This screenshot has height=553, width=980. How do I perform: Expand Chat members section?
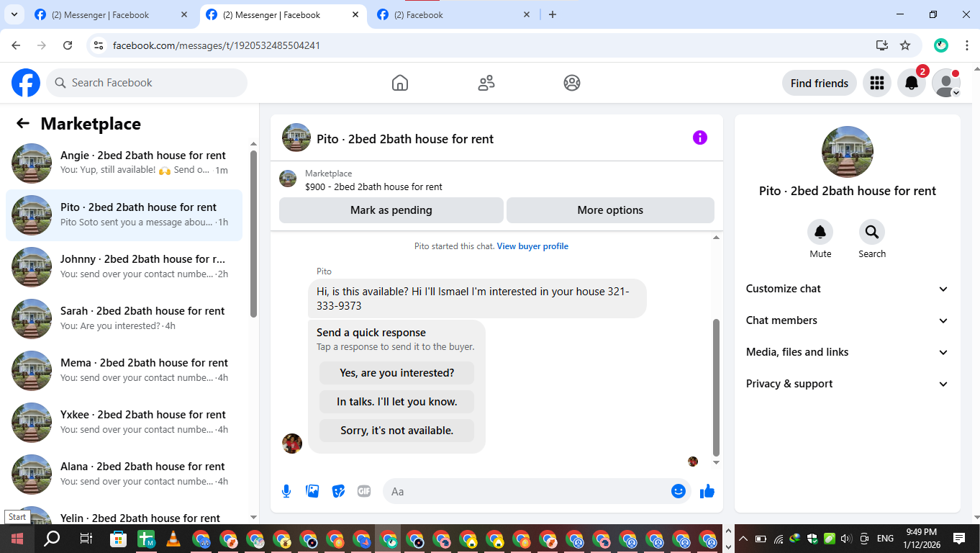(847, 320)
